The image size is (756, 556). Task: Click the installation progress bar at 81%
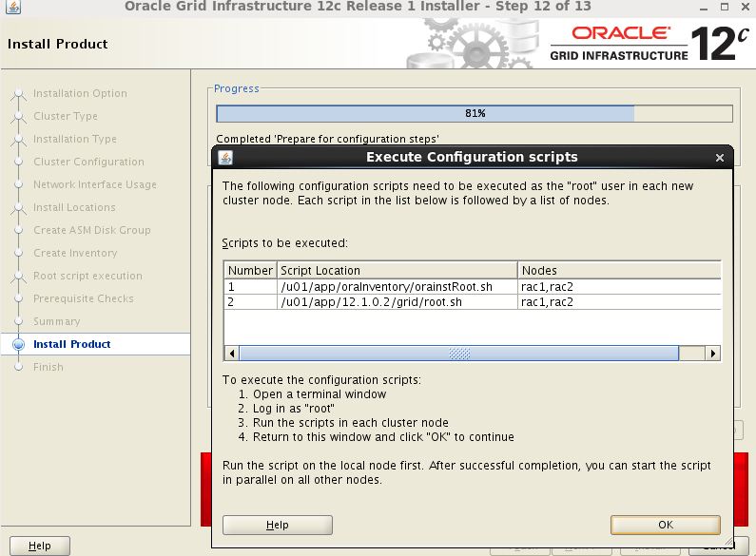[x=475, y=113]
